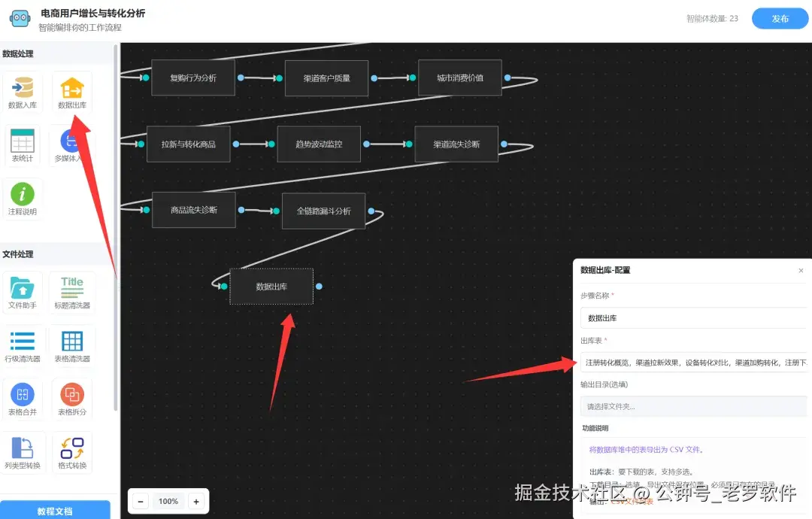Select the 行级清洗器 list icon

click(23, 341)
